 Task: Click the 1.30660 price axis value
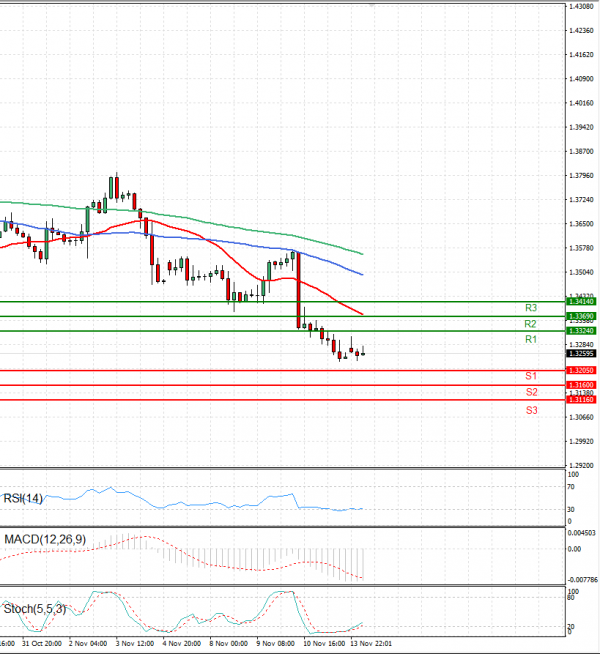point(581,417)
